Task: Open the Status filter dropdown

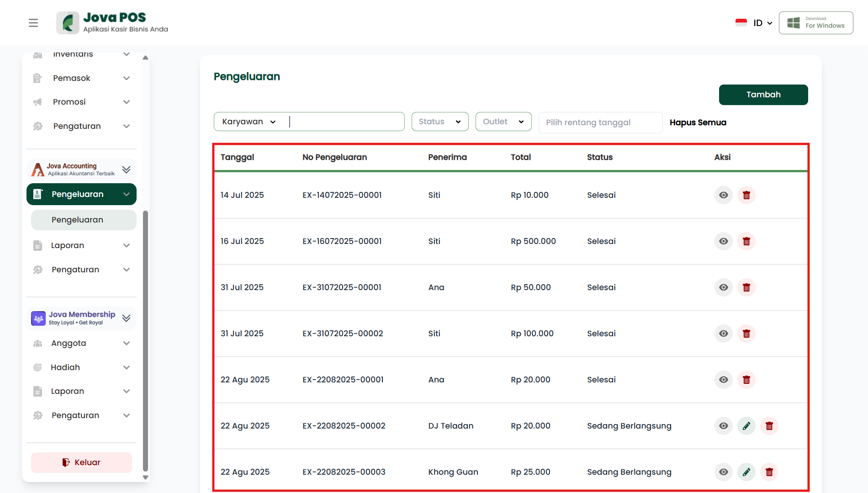Action: tap(439, 122)
